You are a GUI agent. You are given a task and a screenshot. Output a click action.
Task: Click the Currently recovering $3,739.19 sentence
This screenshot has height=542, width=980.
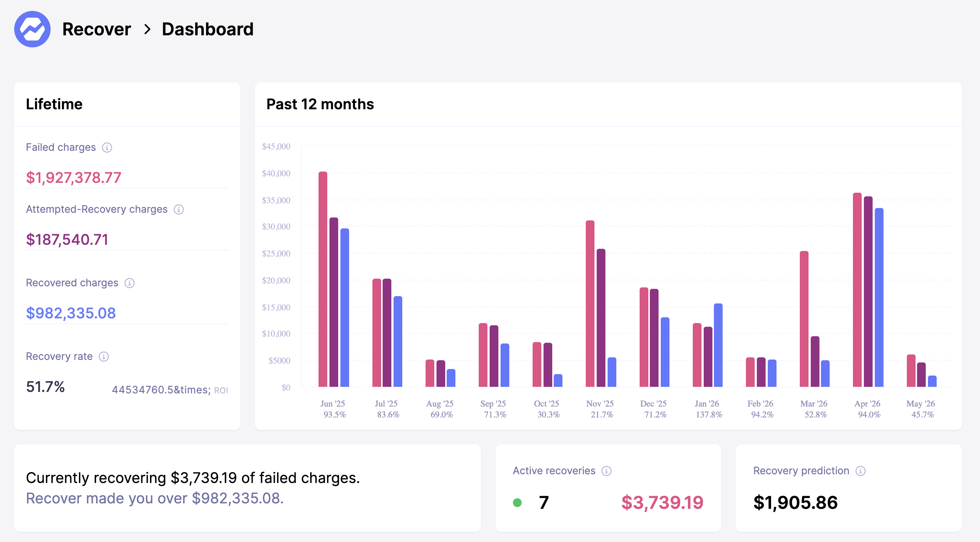point(193,478)
